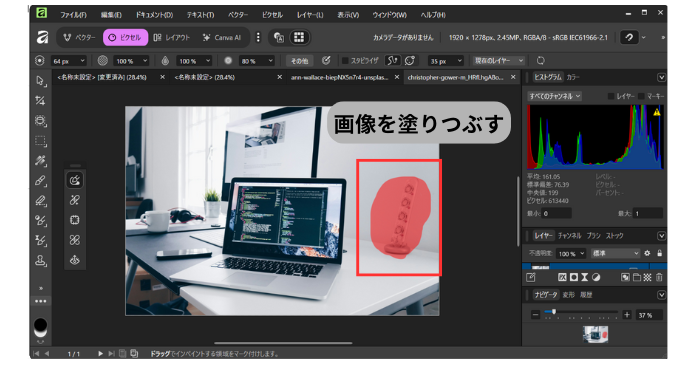Add a mask layer icon
Image resolution: width=698 pixels, height=365 pixels.
pyautogui.click(x=574, y=277)
